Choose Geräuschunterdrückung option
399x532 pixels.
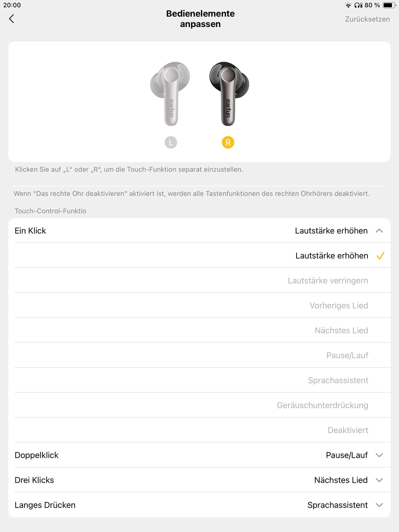(x=322, y=405)
